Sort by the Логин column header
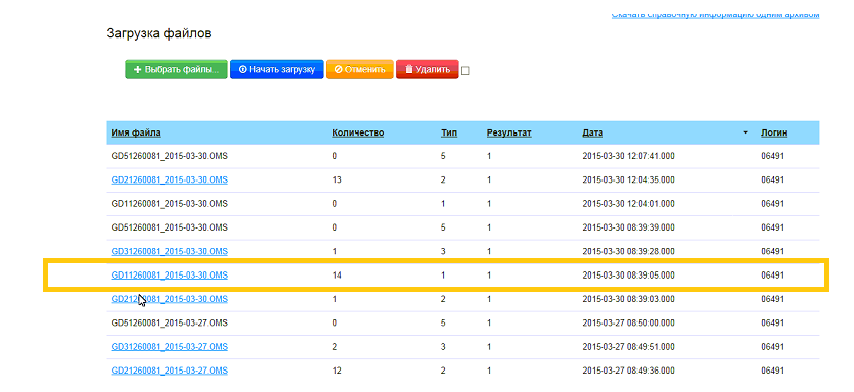 click(x=774, y=133)
